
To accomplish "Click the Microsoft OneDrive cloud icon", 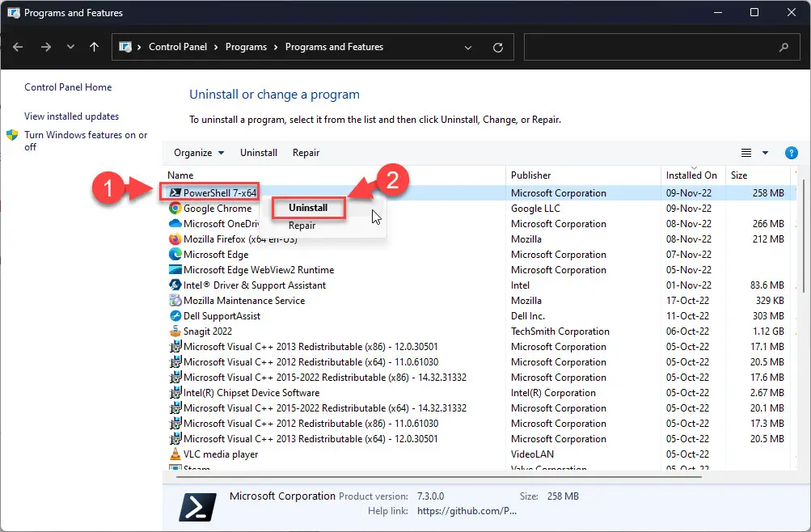I will (x=177, y=223).
